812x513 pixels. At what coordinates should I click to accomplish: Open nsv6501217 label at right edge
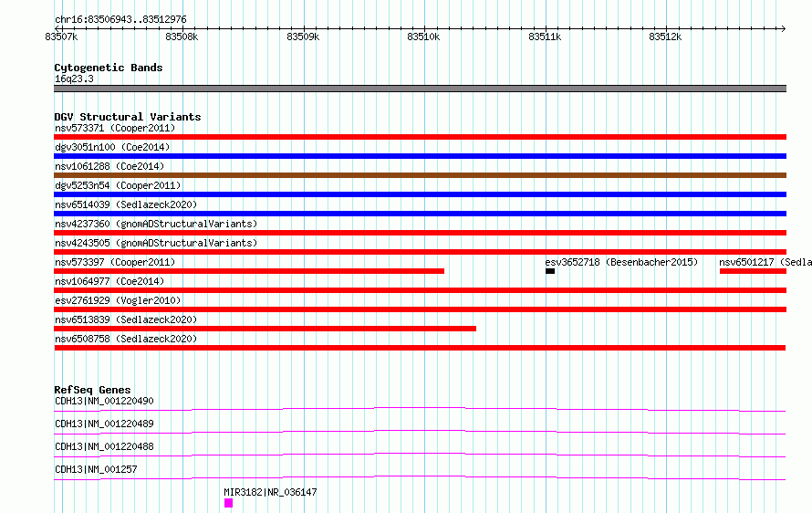[765, 262]
